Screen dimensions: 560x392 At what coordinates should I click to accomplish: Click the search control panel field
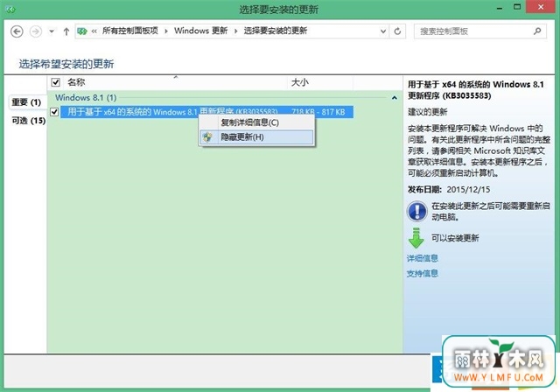[x=480, y=31]
